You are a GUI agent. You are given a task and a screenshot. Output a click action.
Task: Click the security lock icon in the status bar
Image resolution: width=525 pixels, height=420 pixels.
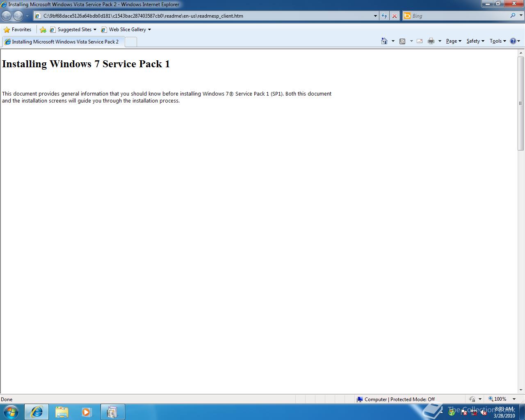pyautogui.click(x=472, y=399)
